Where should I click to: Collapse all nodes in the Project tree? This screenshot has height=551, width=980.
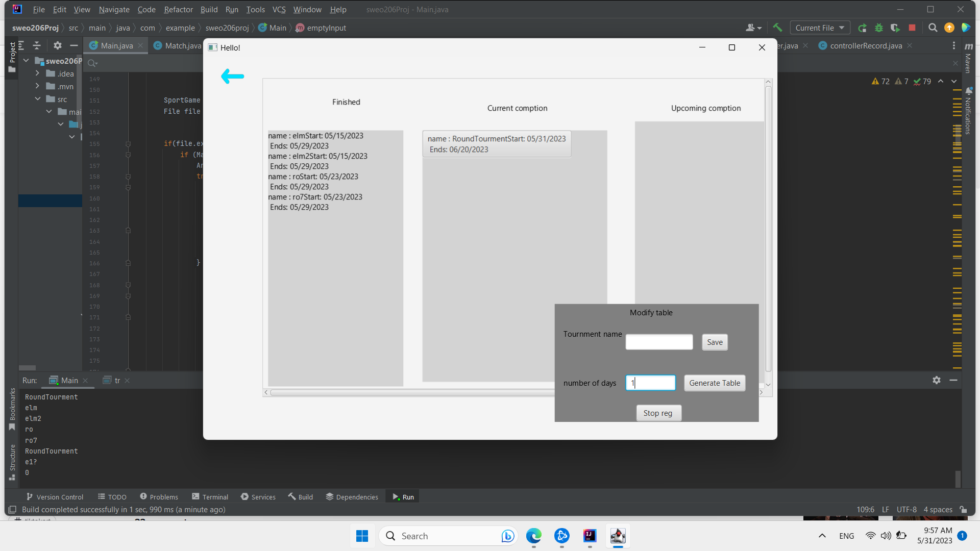tap(36, 45)
